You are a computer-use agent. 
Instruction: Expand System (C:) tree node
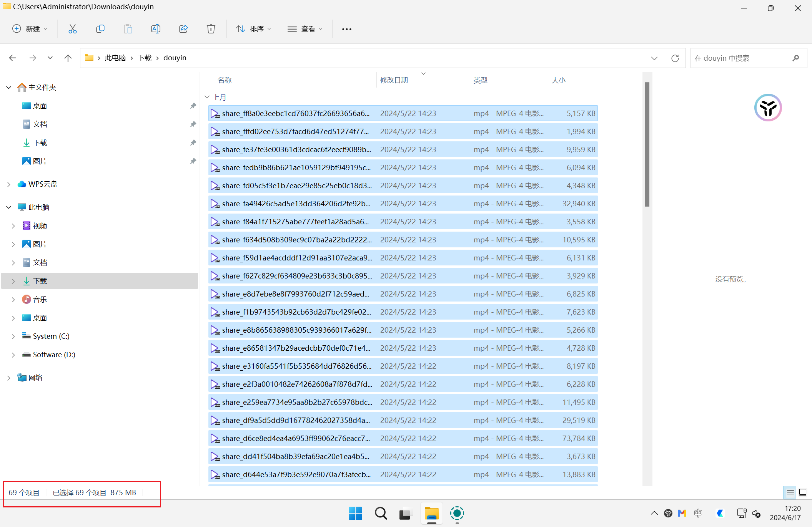(13, 336)
